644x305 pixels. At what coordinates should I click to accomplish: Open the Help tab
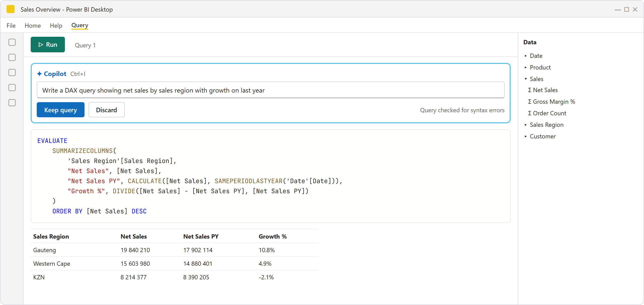coord(56,25)
